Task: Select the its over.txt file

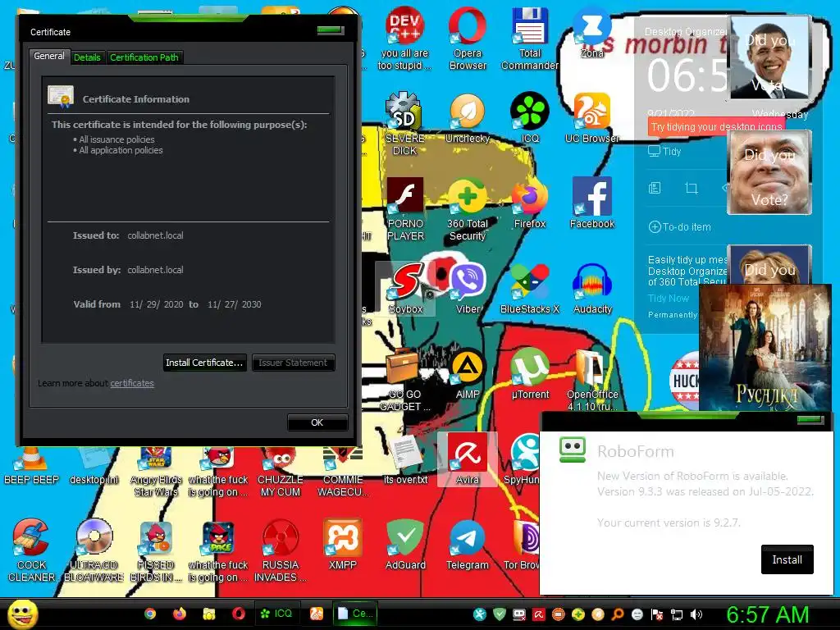Action: 405,459
